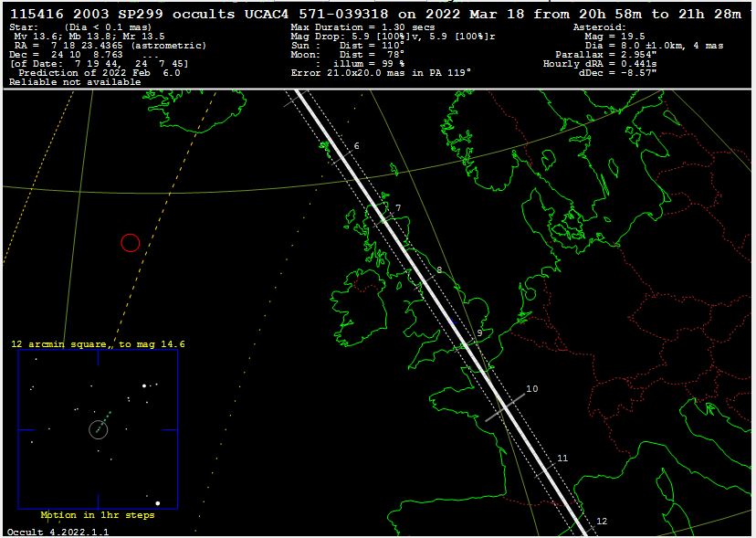
Task: Click the "Error 21.0x20.0 mas in PA 119°" text
Action: click(x=381, y=72)
